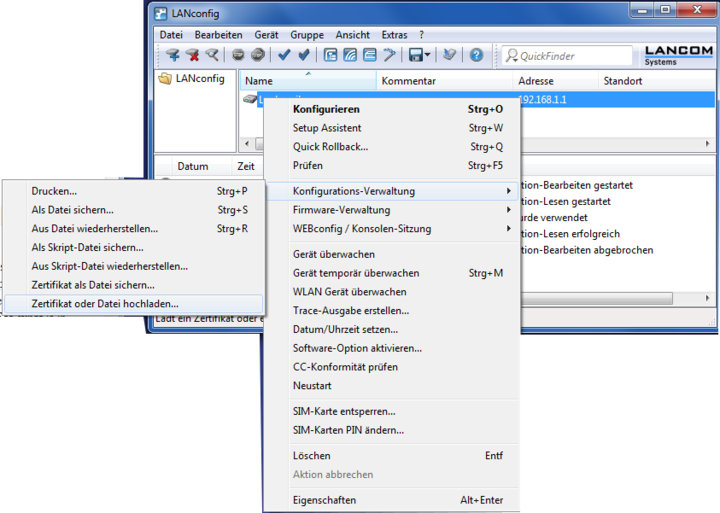Click the second stop sign toolbar icon

tap(258, 55)
